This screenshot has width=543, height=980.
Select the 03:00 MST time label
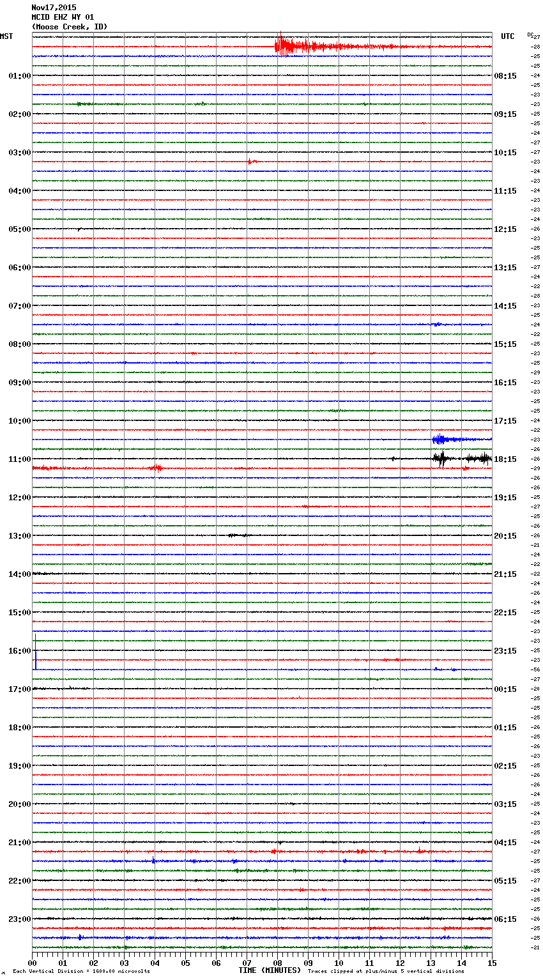[20, 153]
